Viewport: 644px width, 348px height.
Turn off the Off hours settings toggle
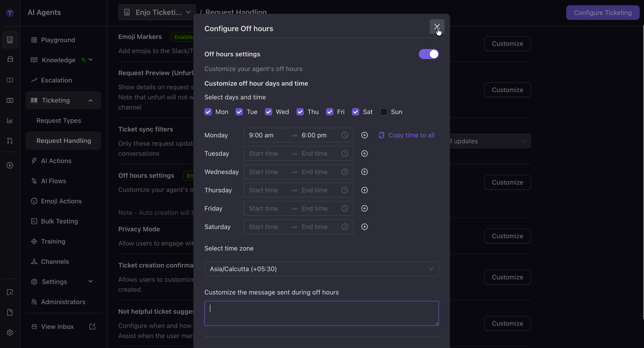coord(429,54)
